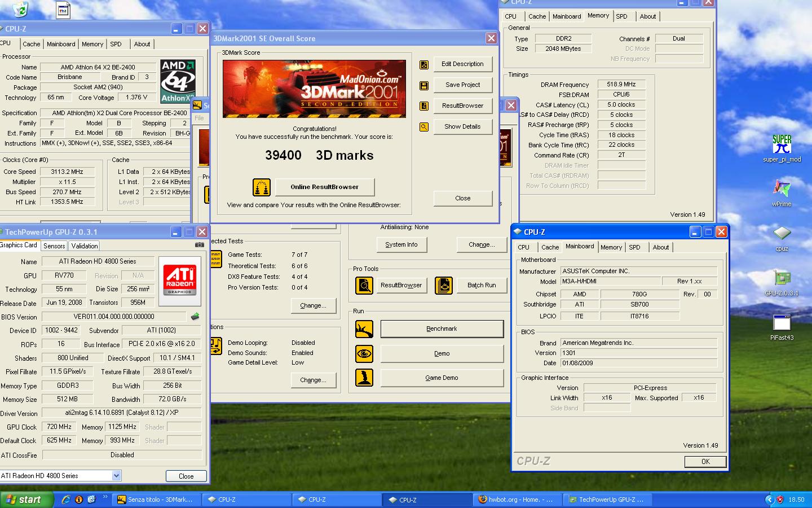Click the Batch Run icon
The height and width of the screenshot is (508, 812).
tap(444, 285)
